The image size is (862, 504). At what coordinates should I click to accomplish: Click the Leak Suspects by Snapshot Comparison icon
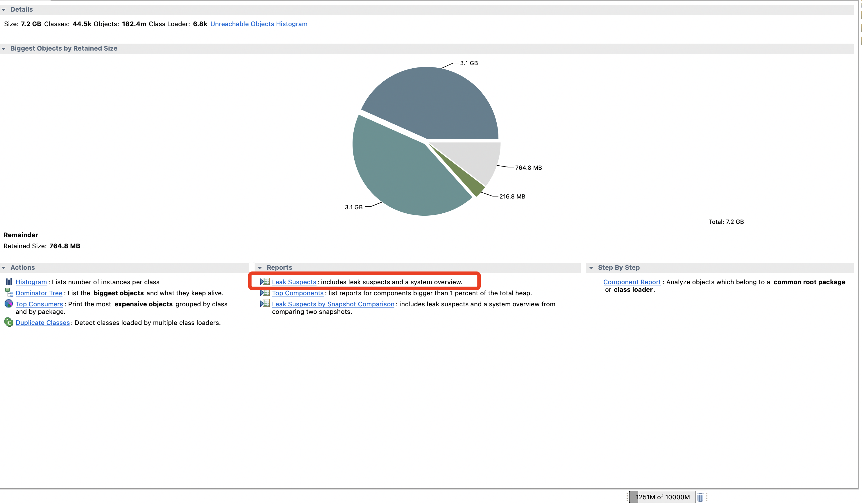click(265, 303)
